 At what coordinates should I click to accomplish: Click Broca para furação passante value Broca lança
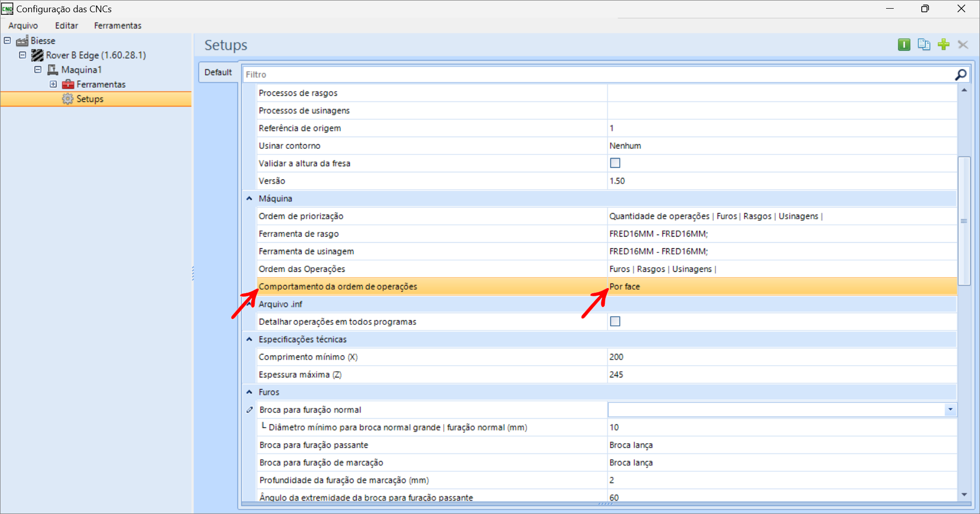631,445
